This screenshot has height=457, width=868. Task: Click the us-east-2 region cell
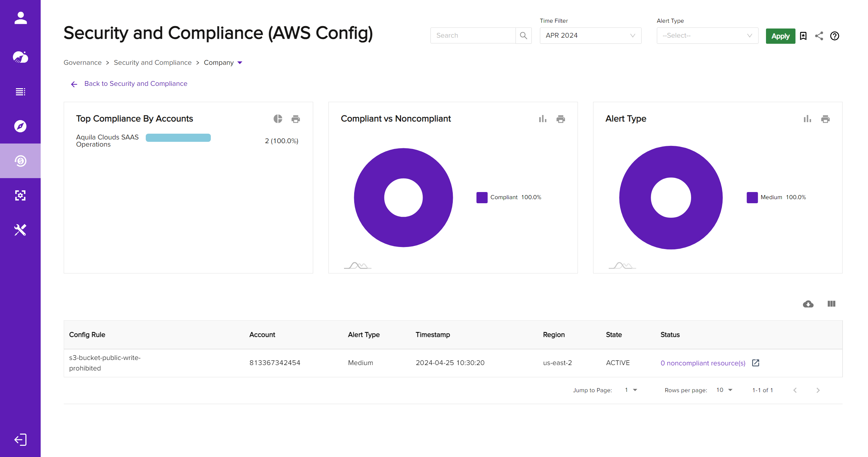tap(557, 363)
